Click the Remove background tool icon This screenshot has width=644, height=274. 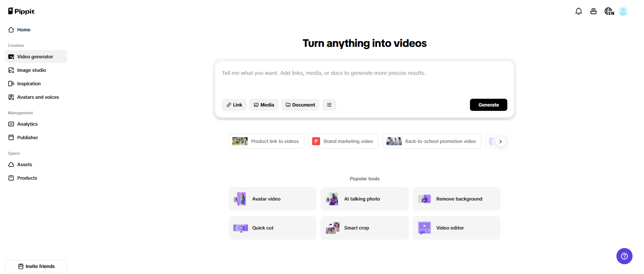(x=425, y=199)
